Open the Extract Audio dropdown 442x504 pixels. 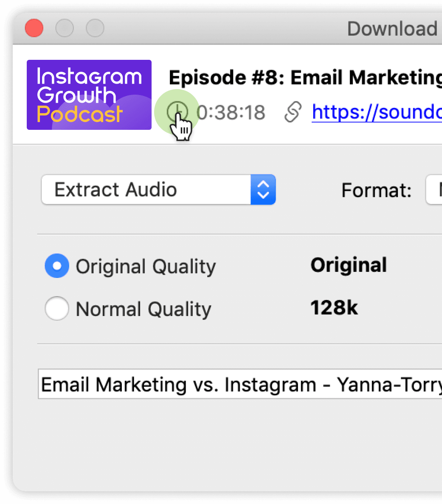pyautogui.click(x=159, y=190)
